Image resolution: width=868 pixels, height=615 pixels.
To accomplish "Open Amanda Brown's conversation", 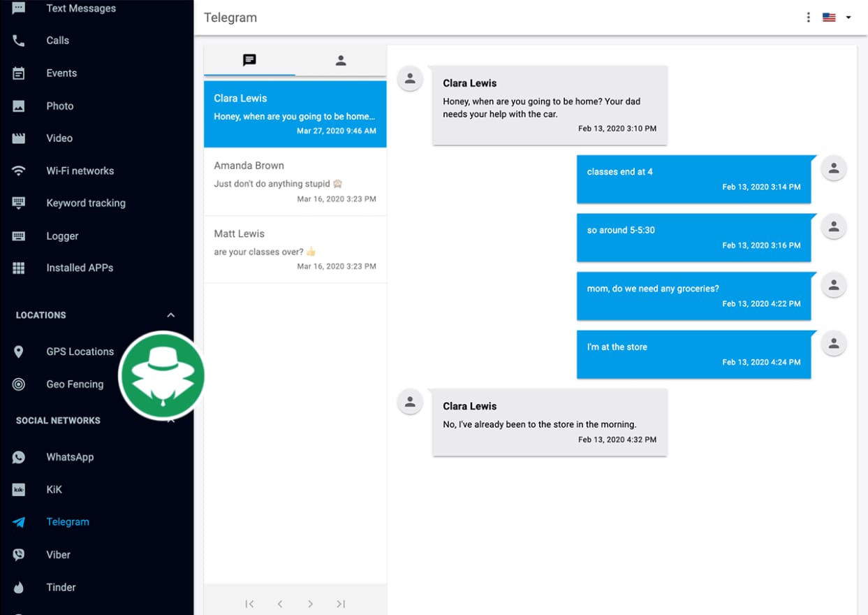I will point(295,182).
